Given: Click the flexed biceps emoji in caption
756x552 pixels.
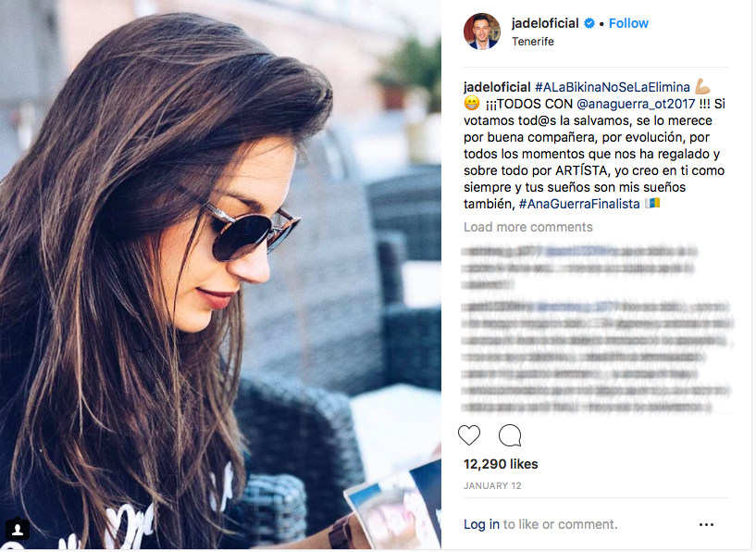Looking at the screenshot, I should click(702, 87).
